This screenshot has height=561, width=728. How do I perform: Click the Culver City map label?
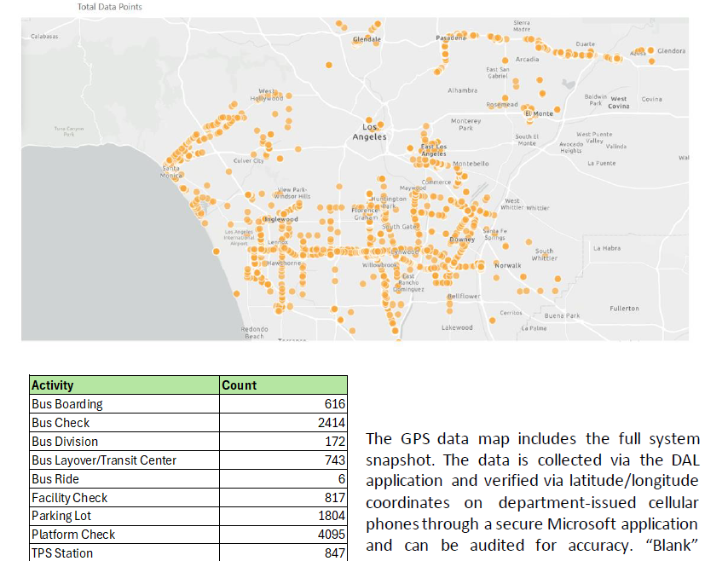click(x=248, y=160)
